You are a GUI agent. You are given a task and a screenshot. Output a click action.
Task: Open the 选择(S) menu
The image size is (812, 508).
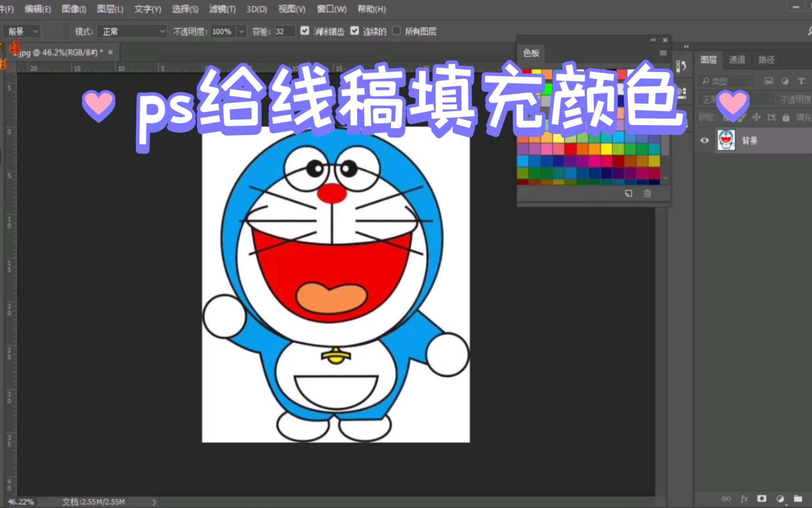[185, 9]
